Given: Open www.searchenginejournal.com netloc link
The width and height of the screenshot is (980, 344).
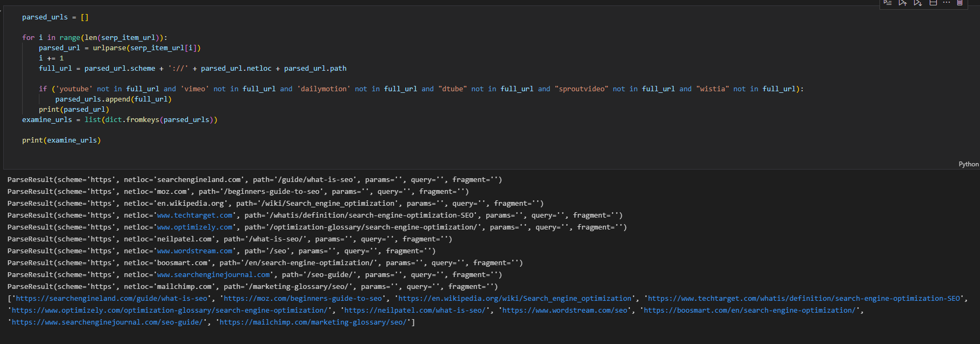Looking at the screenshot, I should [x=213, y=275].
